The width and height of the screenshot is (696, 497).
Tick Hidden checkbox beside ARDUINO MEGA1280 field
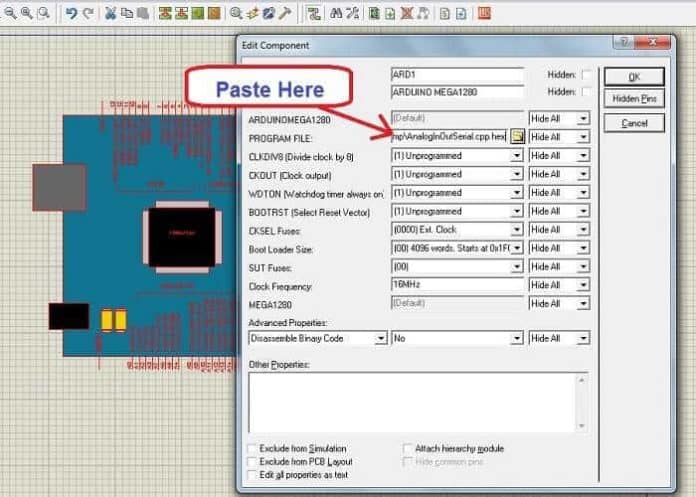(x=586, y=92)
